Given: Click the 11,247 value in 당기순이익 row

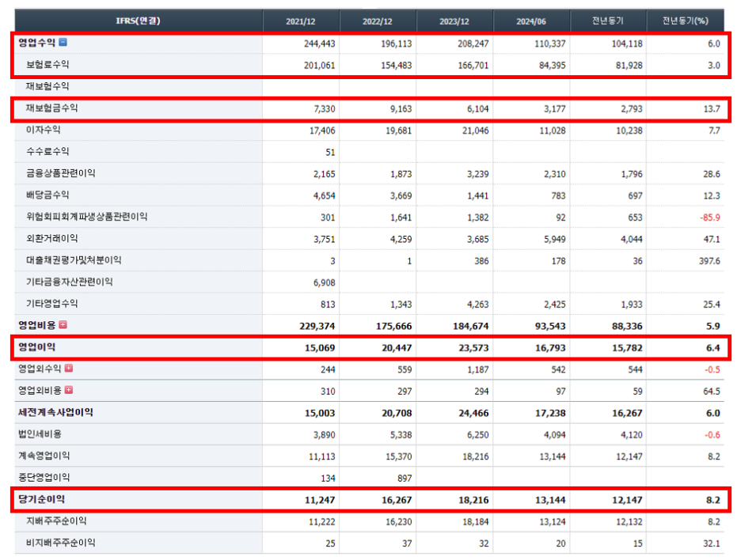Looking at the screenshot, I should coord(320,500).
